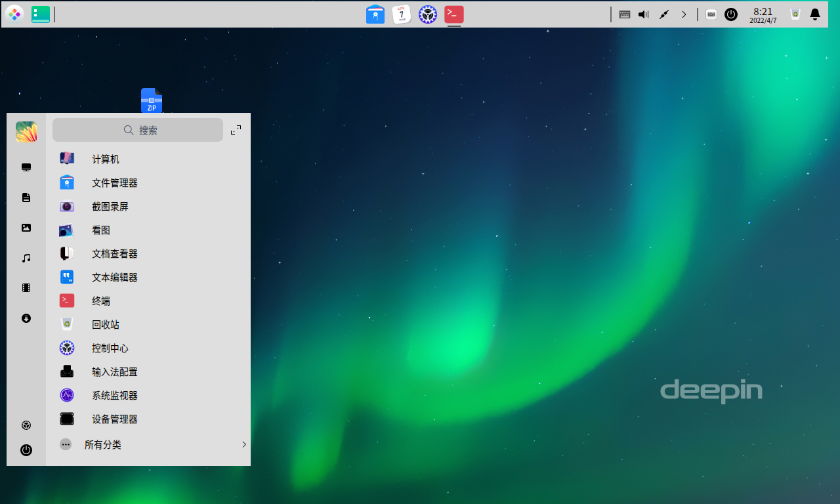Screen dimensions: 840x504
Task: Start the 文本编辑器 text editor
Action: [x=114, y=277]
